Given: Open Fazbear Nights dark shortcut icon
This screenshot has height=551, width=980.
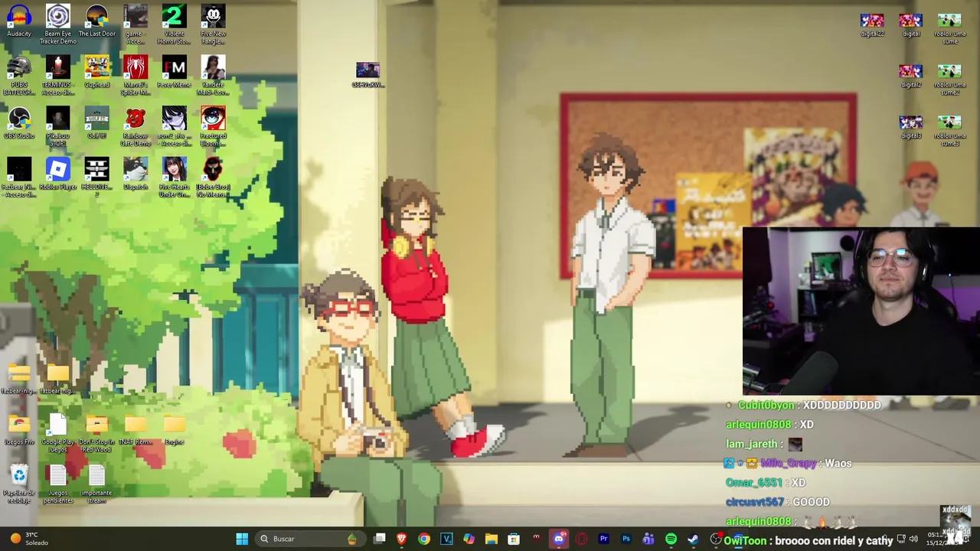Looking at the screenshot, I should click(x=19, y=178).
